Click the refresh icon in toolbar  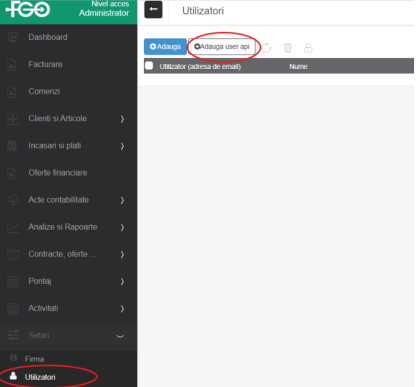click(266, 48)
